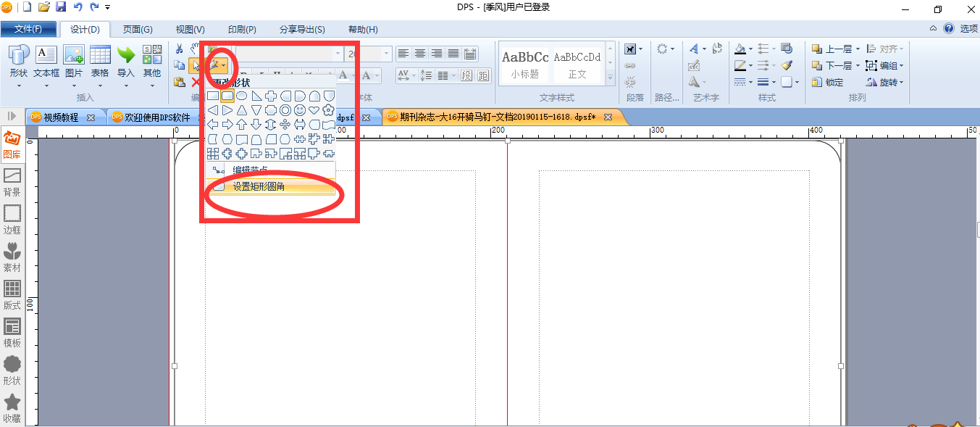Click the 锁定 lock button
Image resolution: width=980 pixels, height=427 pixels.
coord(828,82)
